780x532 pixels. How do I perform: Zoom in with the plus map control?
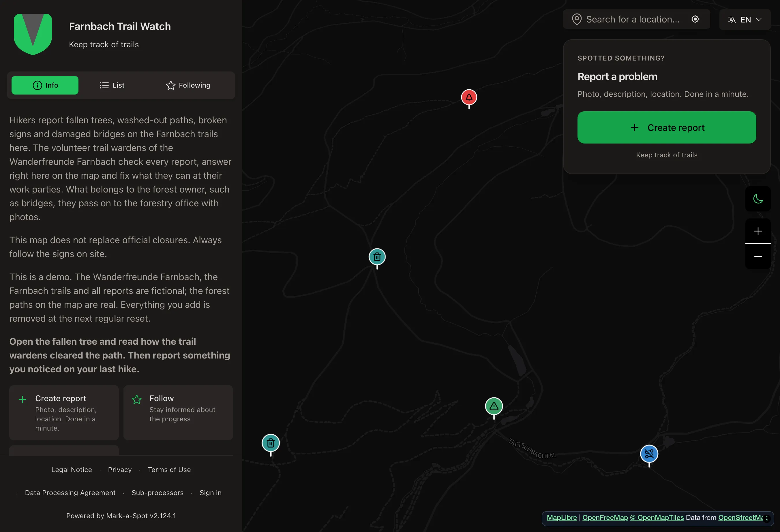pyautogui.click(x=757, y=231)
